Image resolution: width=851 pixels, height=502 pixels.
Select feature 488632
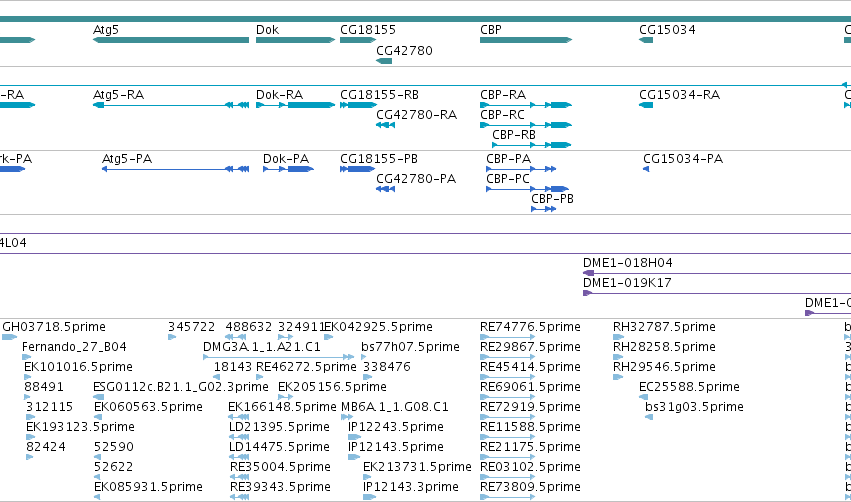coord(236,337)
